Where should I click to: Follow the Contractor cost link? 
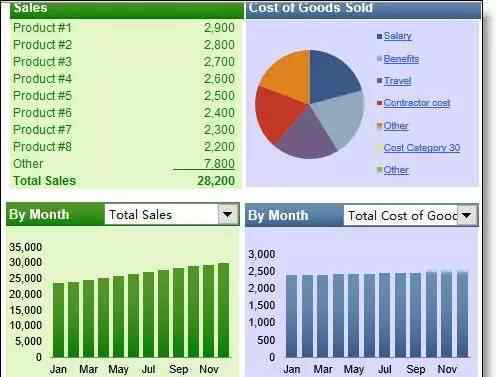(x=416, y=103)
